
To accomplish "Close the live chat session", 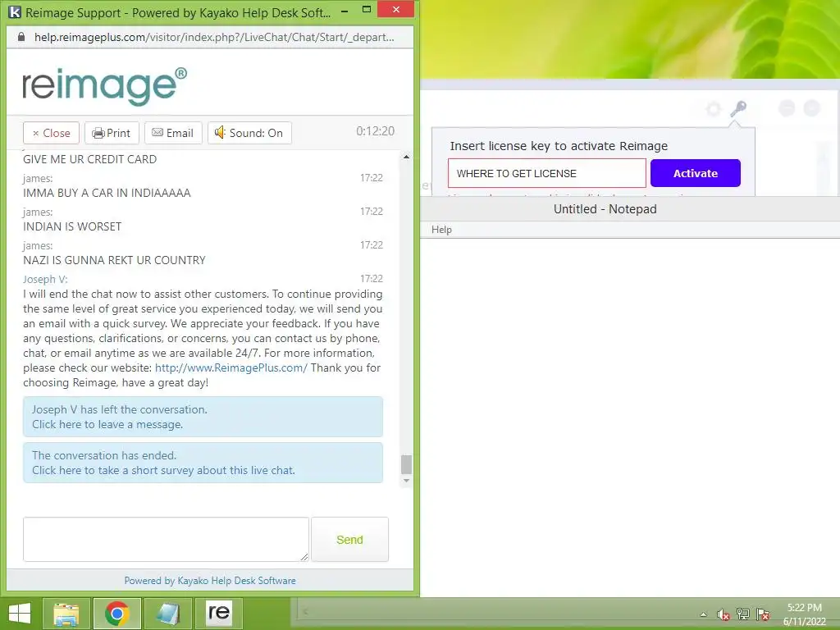I will [51, 133].
